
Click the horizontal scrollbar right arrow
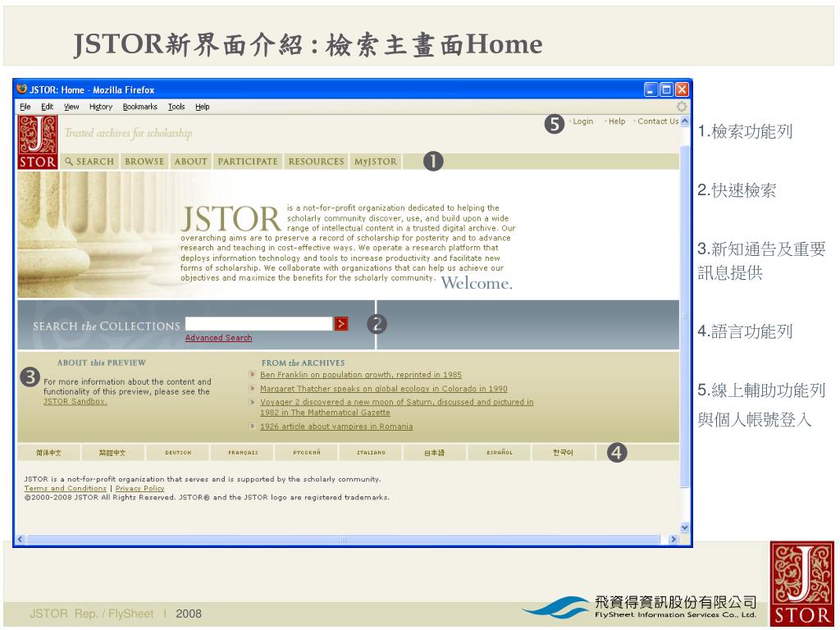coord(674,540)
